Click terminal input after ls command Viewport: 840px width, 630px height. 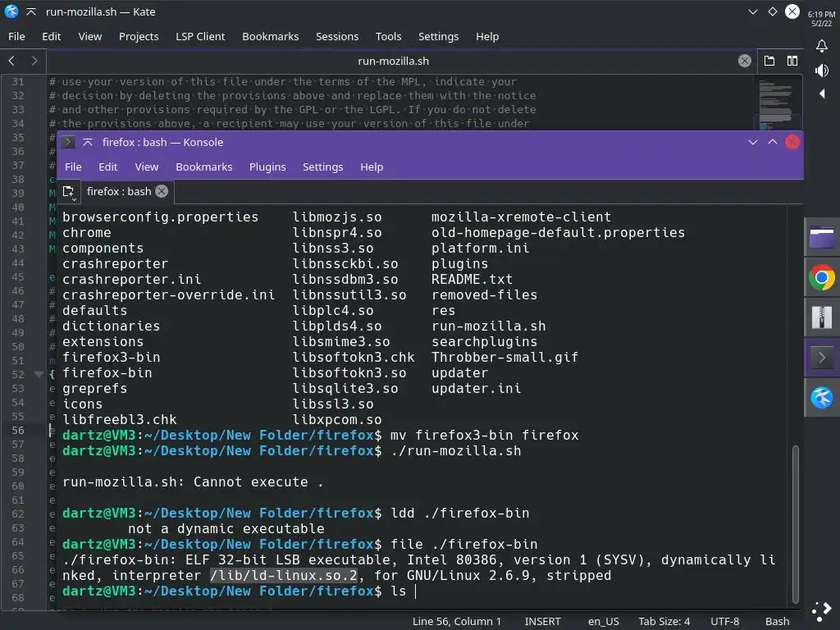tap(416, 591)
